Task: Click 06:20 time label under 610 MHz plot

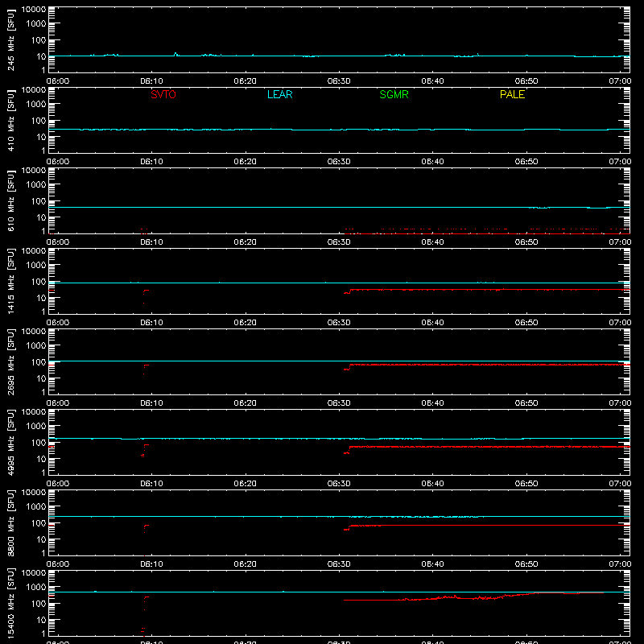Action: [x=246, y=242]
